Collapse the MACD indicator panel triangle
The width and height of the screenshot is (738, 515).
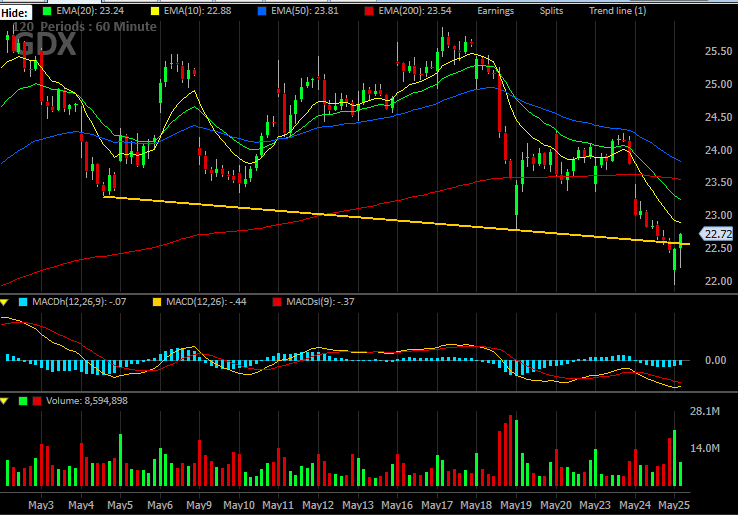tap(4, 302)
